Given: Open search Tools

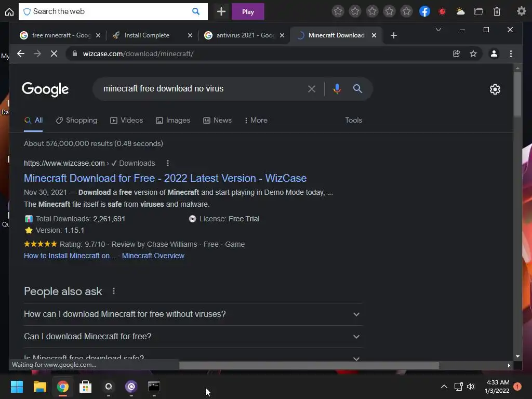Looking at the screenshot, I should [x=353, y=121].
